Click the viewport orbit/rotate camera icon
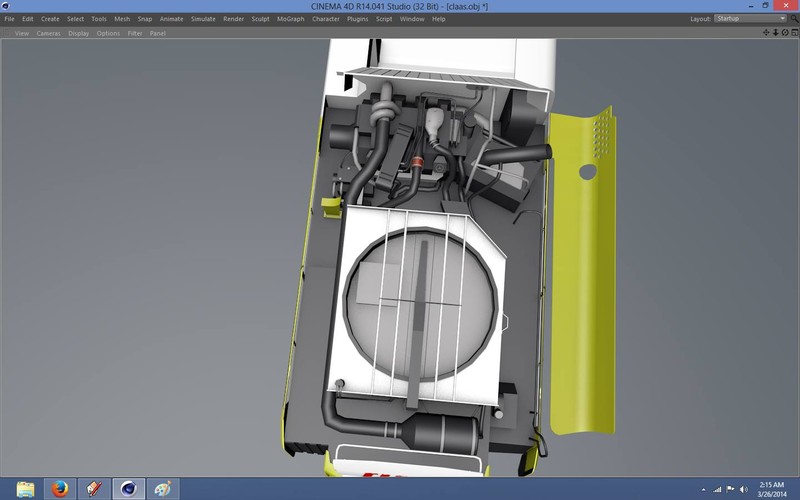The width and height of the screenshot is (800, 500). pyautogui.click(x=784, y=33)
